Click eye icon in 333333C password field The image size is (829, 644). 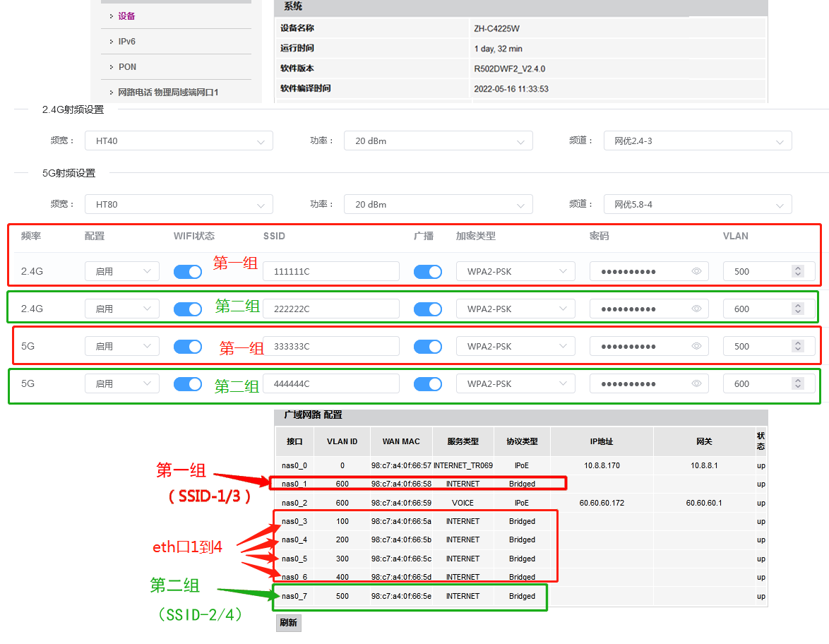click(x=696, y=346)
